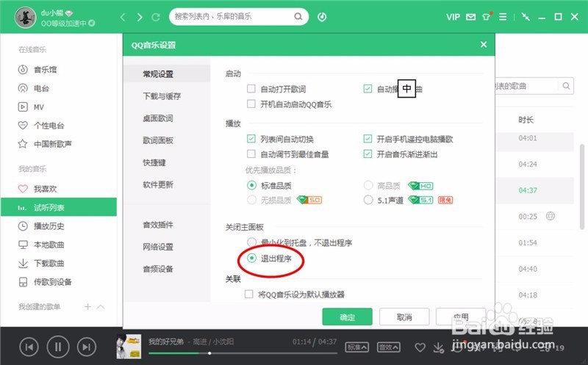Click the search magnifier icon in header
Screen dimensions: 588x365
pyautogui.click(x=298, y=16)
